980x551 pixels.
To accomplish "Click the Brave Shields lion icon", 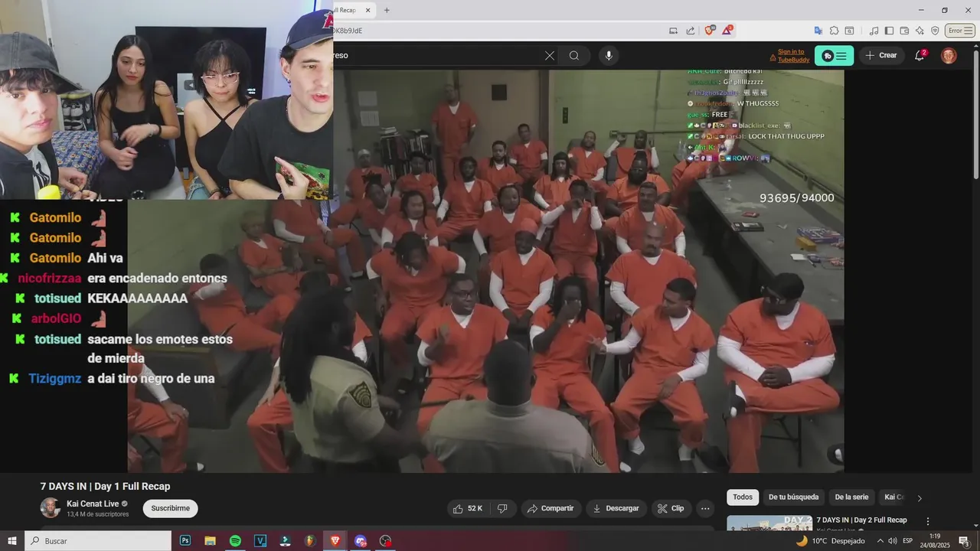I will point(709,31).
